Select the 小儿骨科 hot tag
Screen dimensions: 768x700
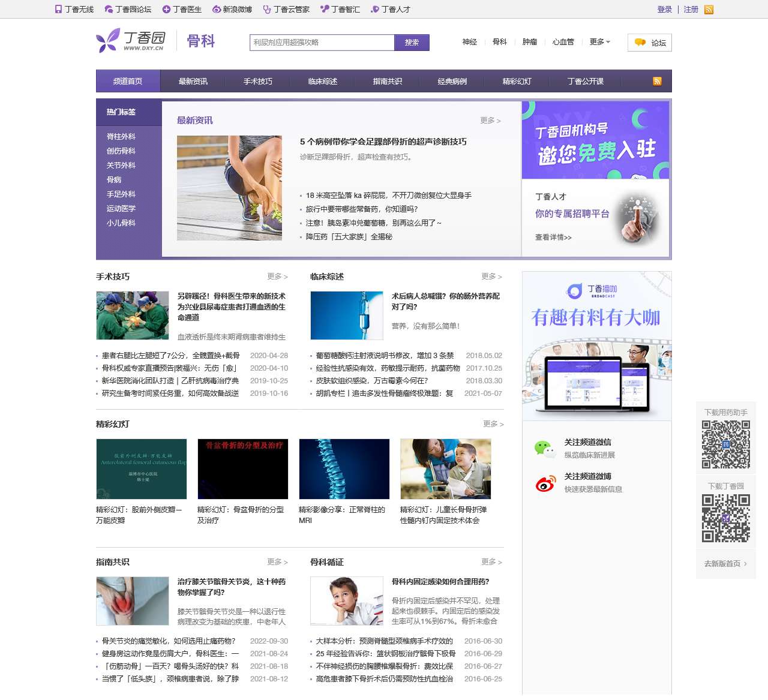(x=121, y=223)
